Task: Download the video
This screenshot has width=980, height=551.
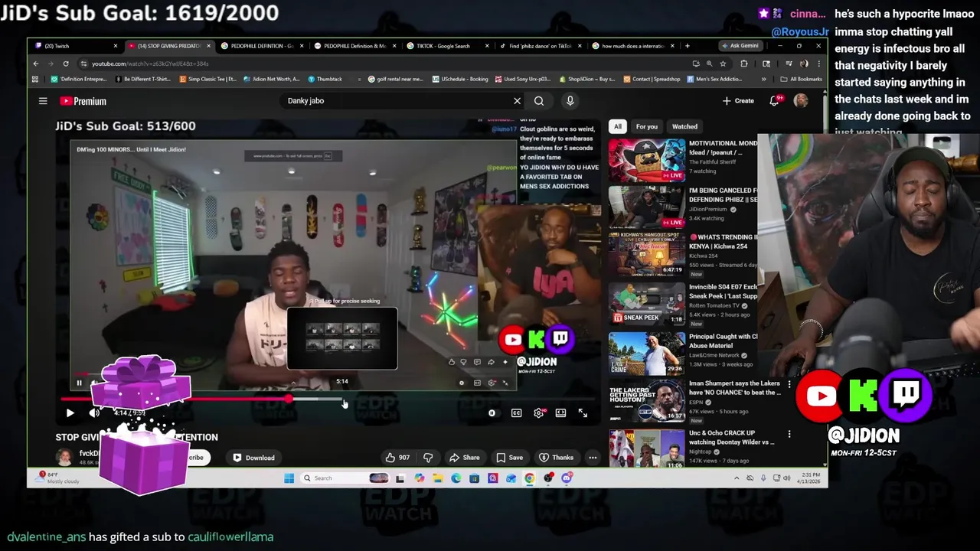Action: pyautogui.click(x=253, y=458)
